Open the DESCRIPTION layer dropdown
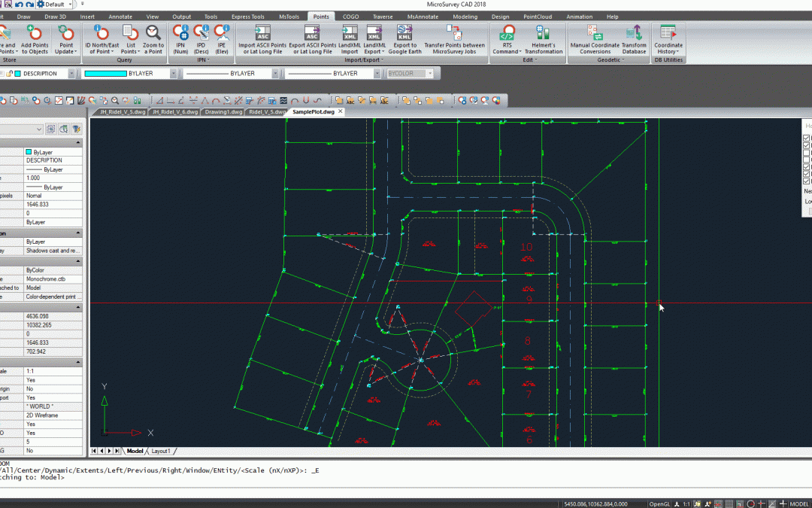 coord(71,74)
